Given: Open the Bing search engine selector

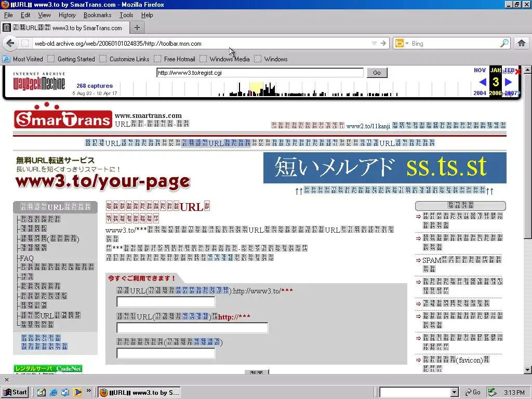Looking at the screenshot, I should tap(402, 44).
